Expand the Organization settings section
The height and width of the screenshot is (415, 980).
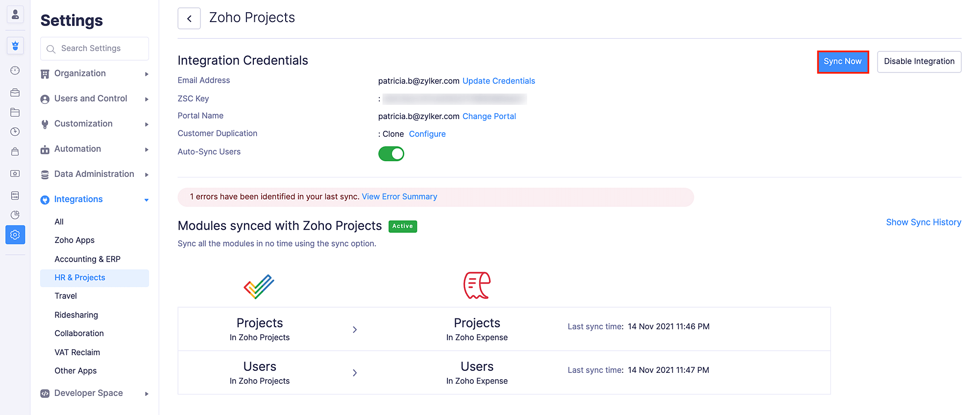tap(95, 73)
